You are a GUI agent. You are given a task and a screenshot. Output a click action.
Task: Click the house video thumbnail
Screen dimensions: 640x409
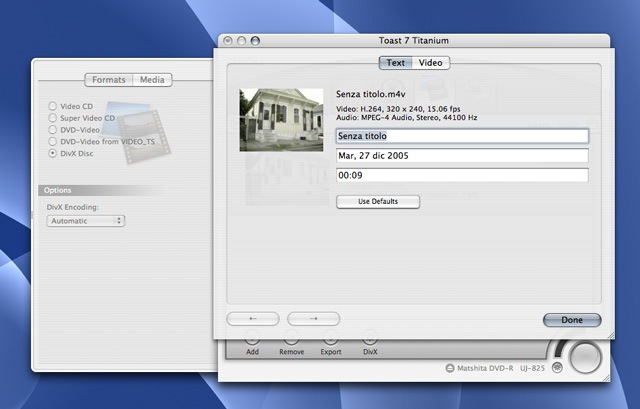pyautogui.click(x=281, y=120)
